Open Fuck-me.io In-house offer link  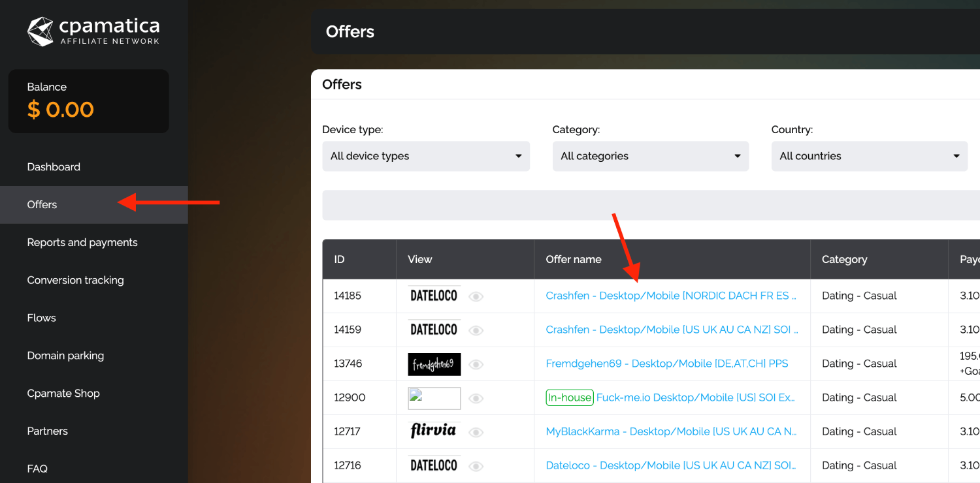[x=696, y=397]
